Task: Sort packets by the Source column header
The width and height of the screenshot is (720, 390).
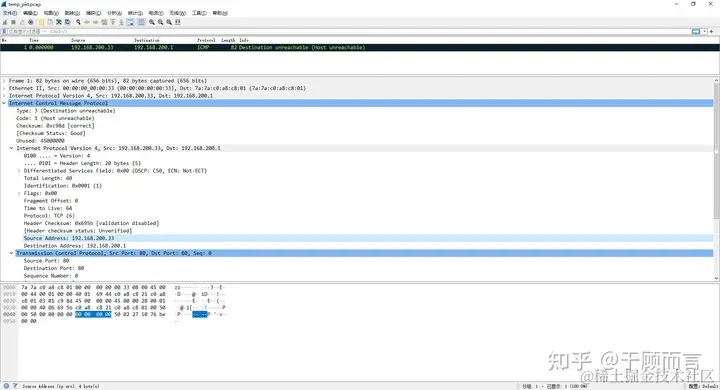Action: click(x=78, y=40)
